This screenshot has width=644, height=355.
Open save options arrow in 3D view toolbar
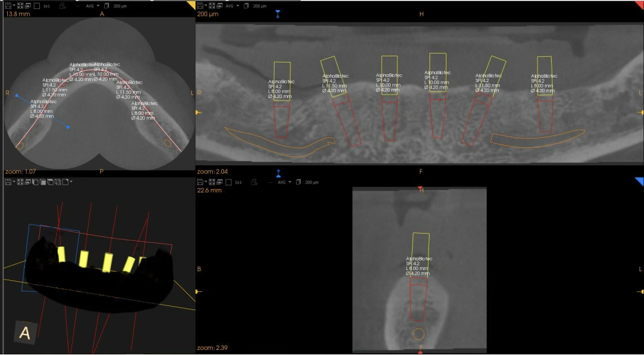(x=14, y=181)
